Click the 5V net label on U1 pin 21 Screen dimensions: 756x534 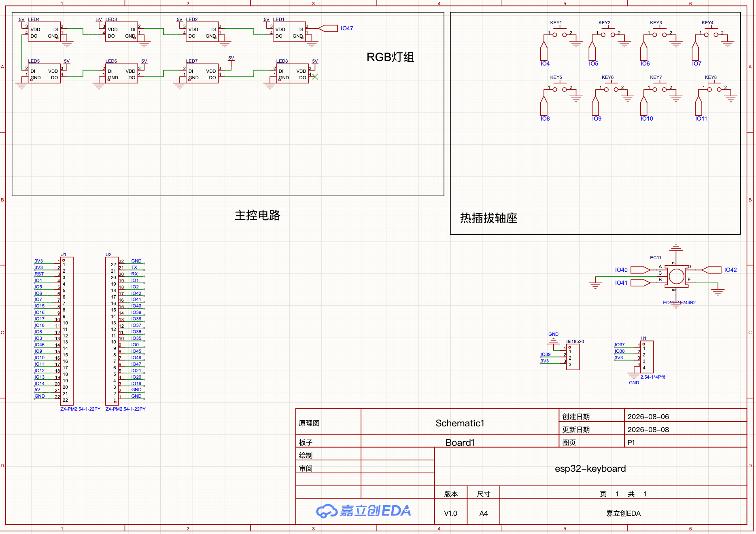(37, 390)
